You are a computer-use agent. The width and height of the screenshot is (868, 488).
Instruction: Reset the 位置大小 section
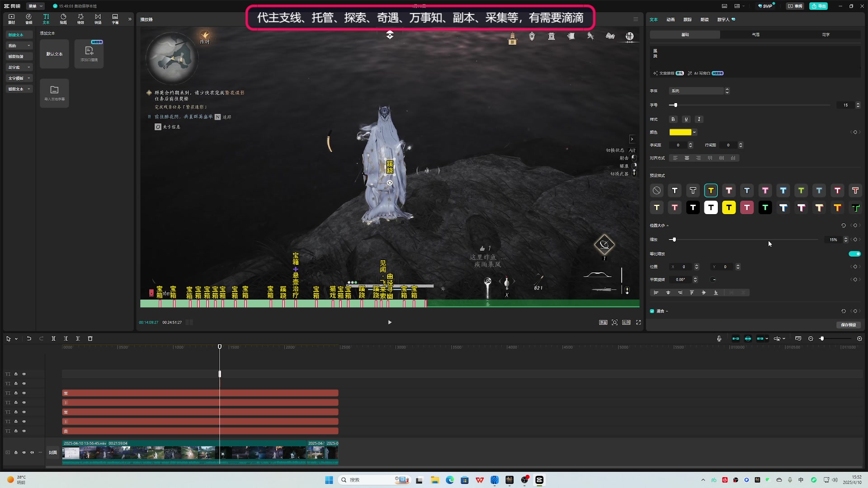point(844,225)
